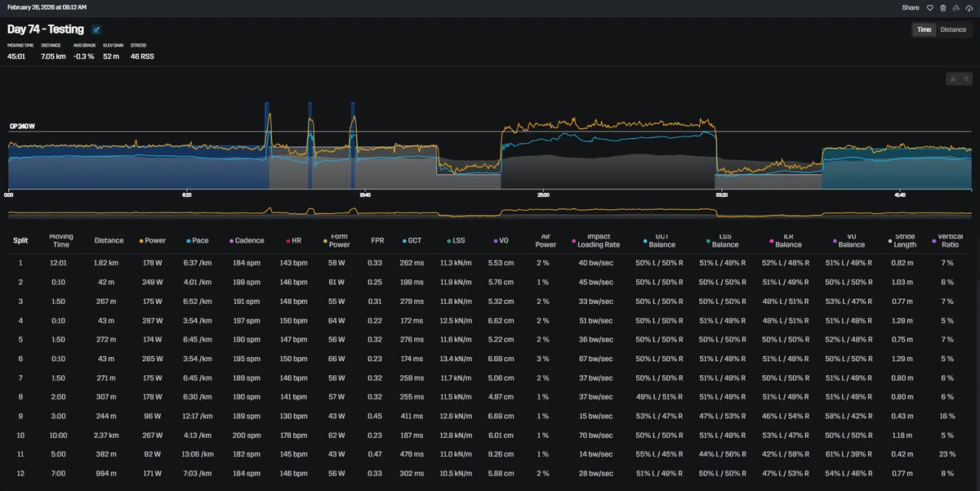Select the split 1 table row
The image size is (980, 491).
(490, 263)
